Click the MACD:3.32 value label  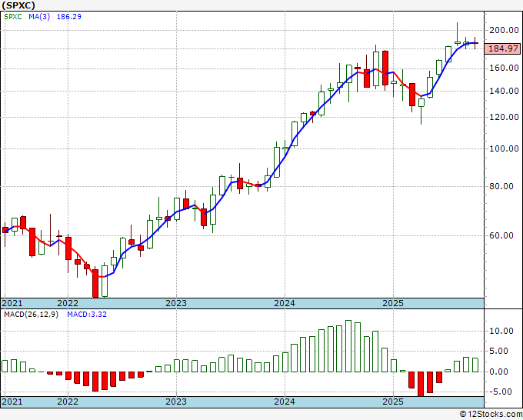click(x=87, y=315)
